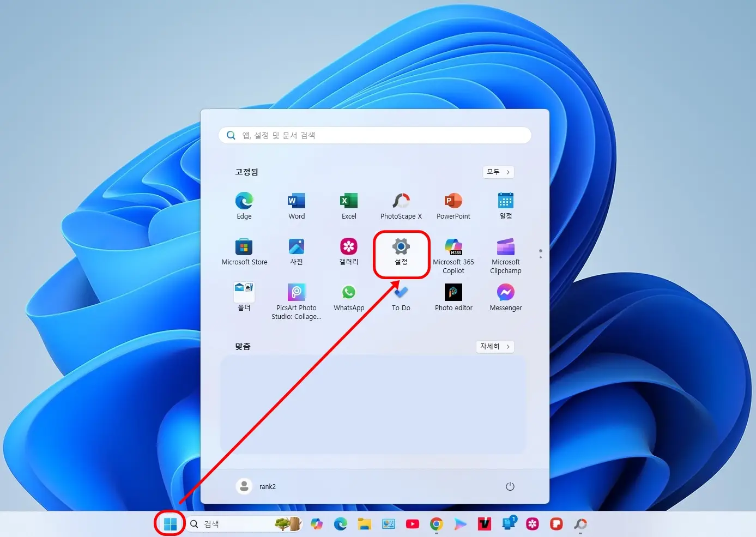This screenshot has height=537, width=756.
Task: Open the blue play-arrow taskbar app
Action: (461, 524)
